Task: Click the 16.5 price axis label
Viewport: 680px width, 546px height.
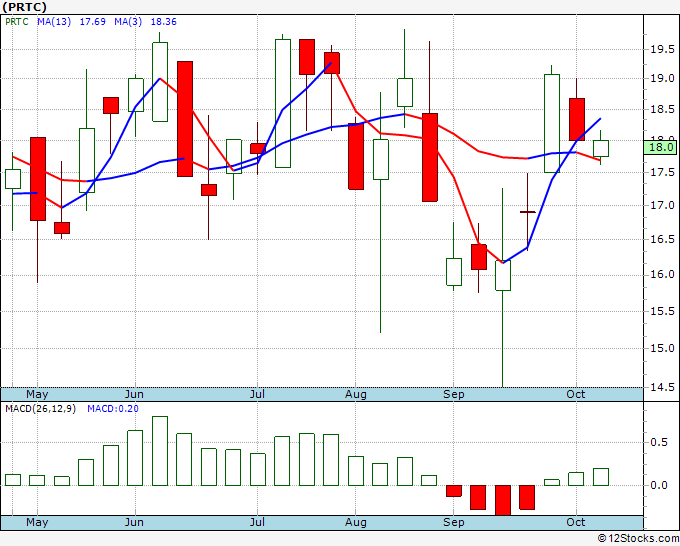Action: pos(662,239)
